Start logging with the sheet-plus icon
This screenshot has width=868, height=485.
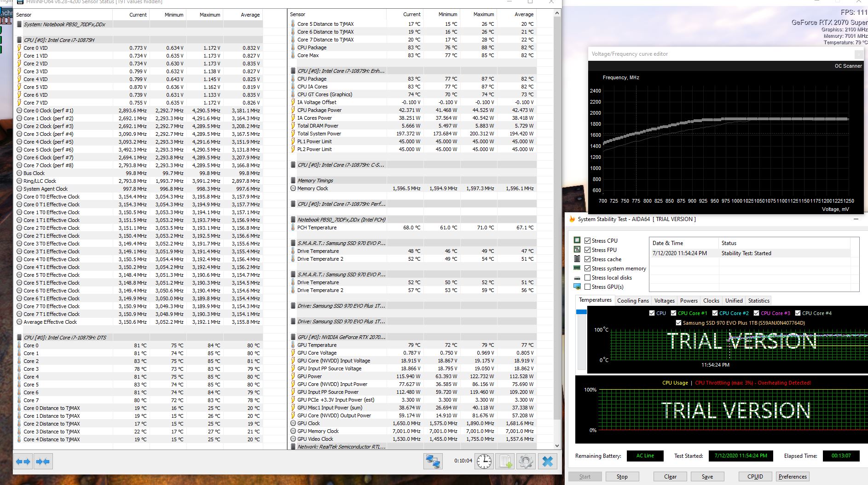click(506, 461)
